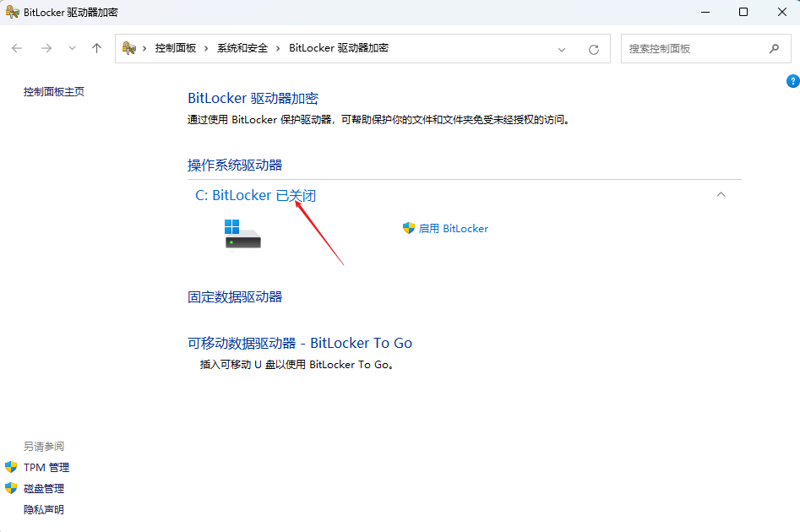Select the BitLocker 驱动器加密 breadcrumb

[339, 48]
